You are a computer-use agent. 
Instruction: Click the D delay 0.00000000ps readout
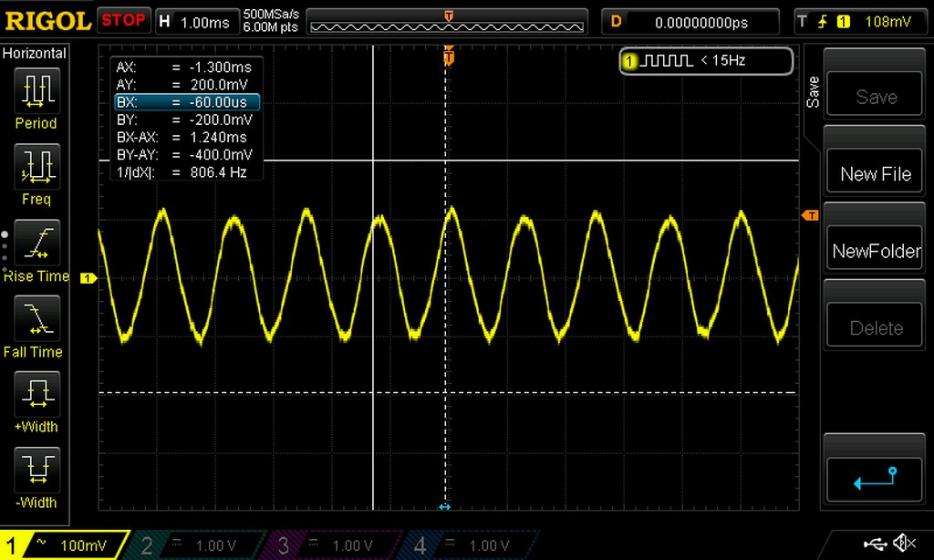tap(690, 22)
